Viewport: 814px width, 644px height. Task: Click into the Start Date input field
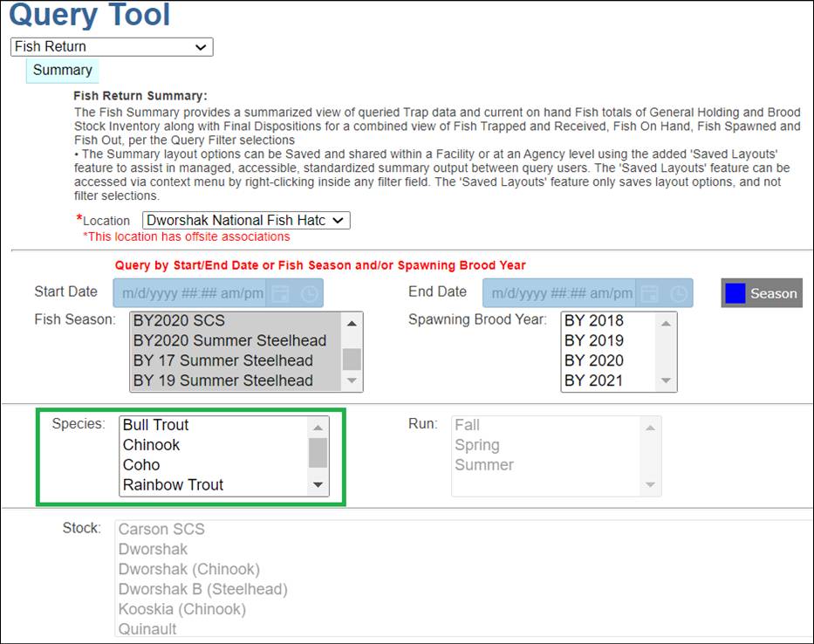point(192,293)
